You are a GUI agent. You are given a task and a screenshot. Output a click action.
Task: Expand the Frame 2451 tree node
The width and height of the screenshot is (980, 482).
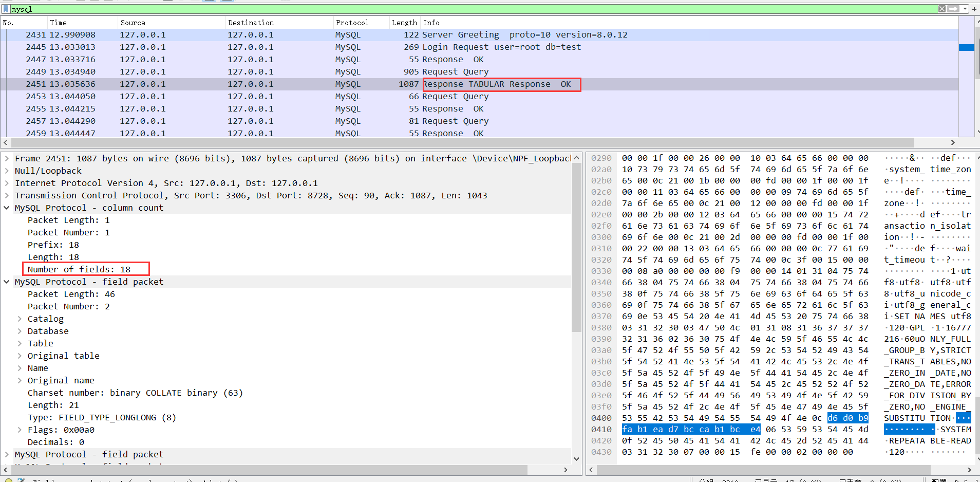click(7, 158)
